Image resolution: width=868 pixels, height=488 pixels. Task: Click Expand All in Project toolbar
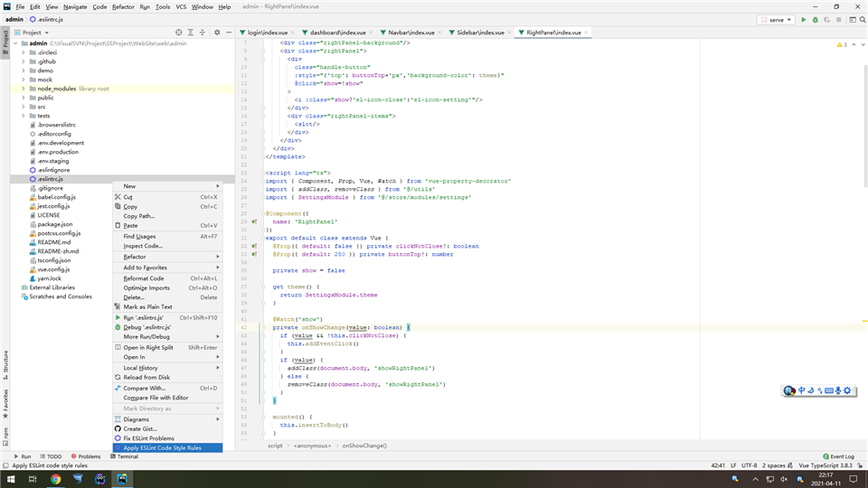(x=191, y=33)
